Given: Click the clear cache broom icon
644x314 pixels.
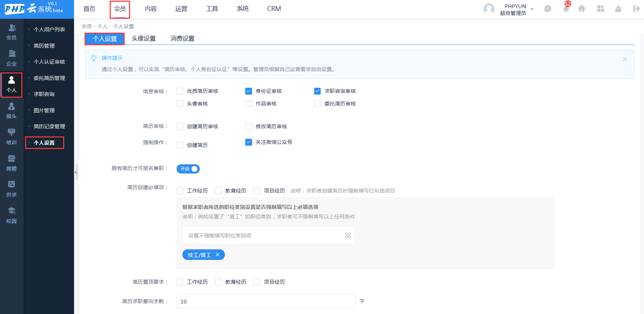Looking at the screenshot, I should [x=618, y=9].
